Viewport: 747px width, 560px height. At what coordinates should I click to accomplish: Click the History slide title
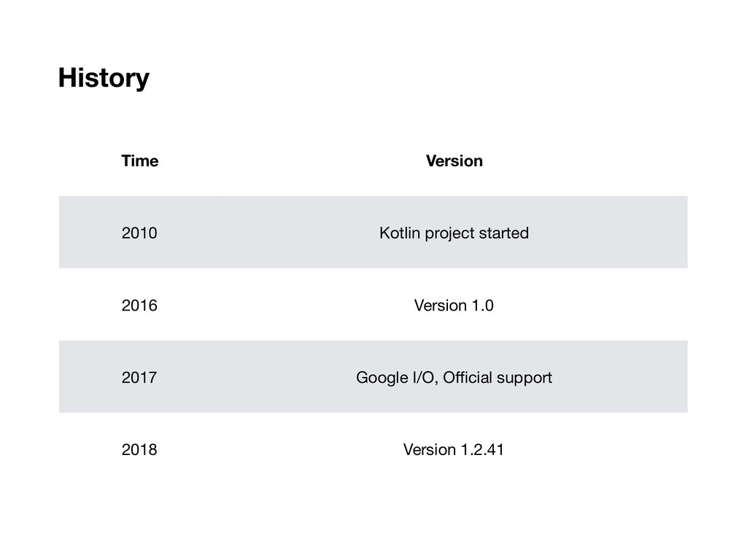click(x=104, y=77)
